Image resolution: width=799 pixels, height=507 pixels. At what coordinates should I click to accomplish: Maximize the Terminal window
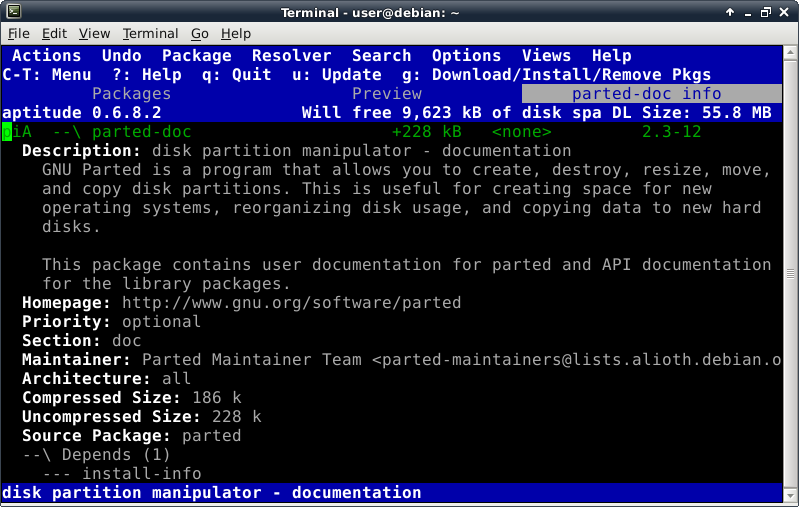765,11
